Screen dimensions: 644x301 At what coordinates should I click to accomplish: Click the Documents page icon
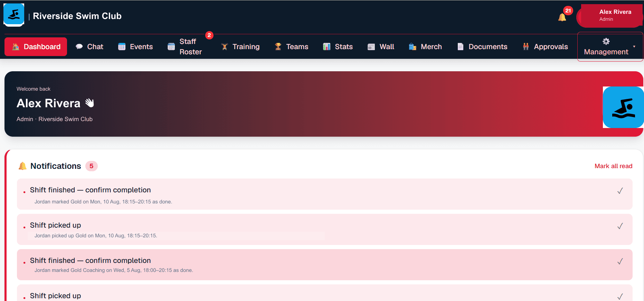pos(460,47)
